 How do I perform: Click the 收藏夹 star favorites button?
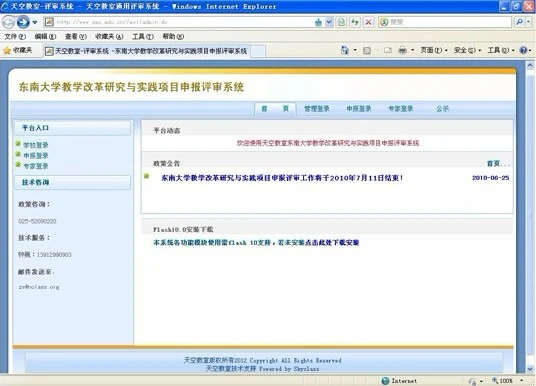pos(18,51)
